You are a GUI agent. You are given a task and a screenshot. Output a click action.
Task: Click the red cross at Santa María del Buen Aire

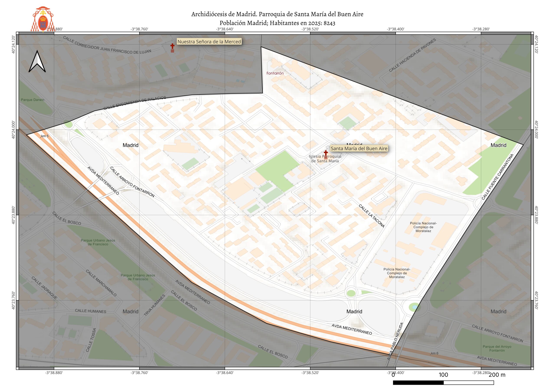pyautogui.click(x=326, y=153)
